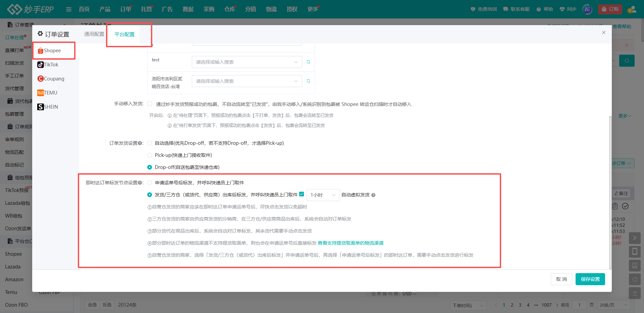Screen dimensions: 644x313
Task: Click 免费培训 icon in header
Action: (473, 9)
